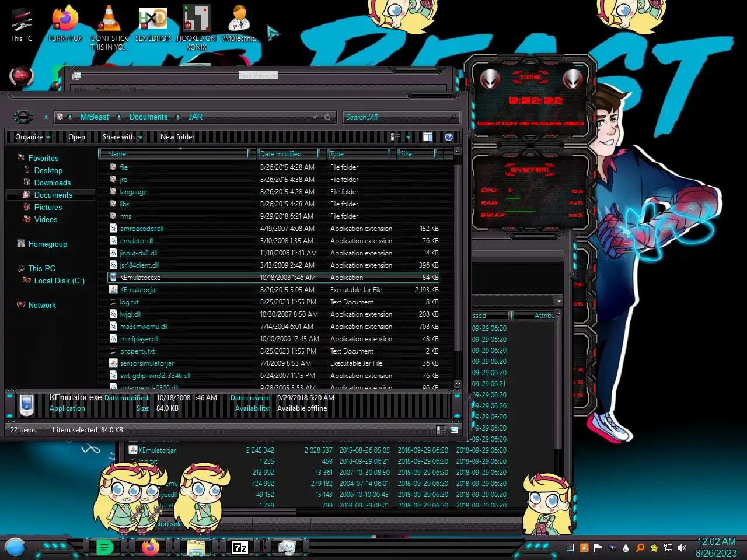The image size is (747, 560).
Task: Go to Pictures in navigation pane
Action: (x=48, y=207)
